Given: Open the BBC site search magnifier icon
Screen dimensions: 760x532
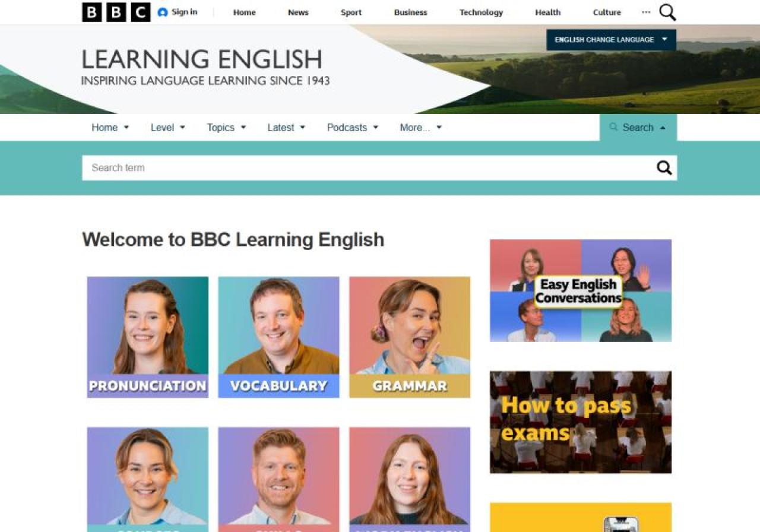Looking at the screenshot, I should pyautogui.click(x=668, y=12).
